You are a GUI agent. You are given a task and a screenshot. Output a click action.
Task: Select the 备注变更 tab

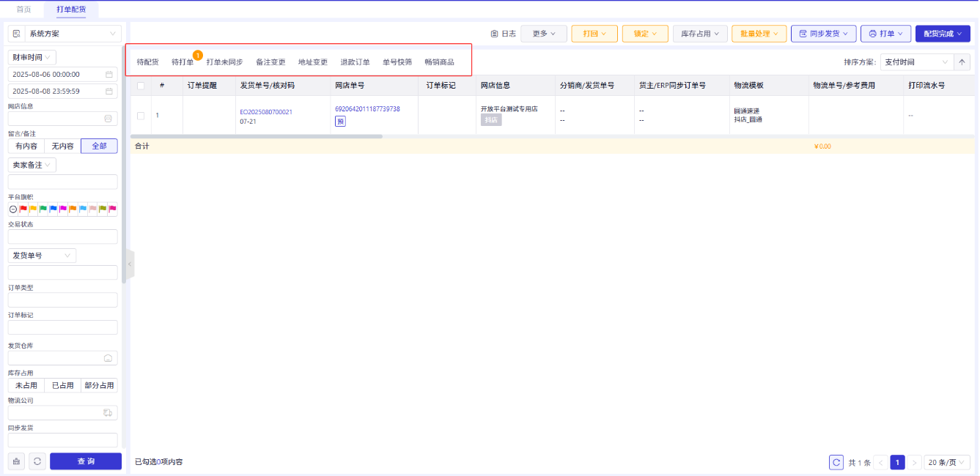click(x=270, y=62)
